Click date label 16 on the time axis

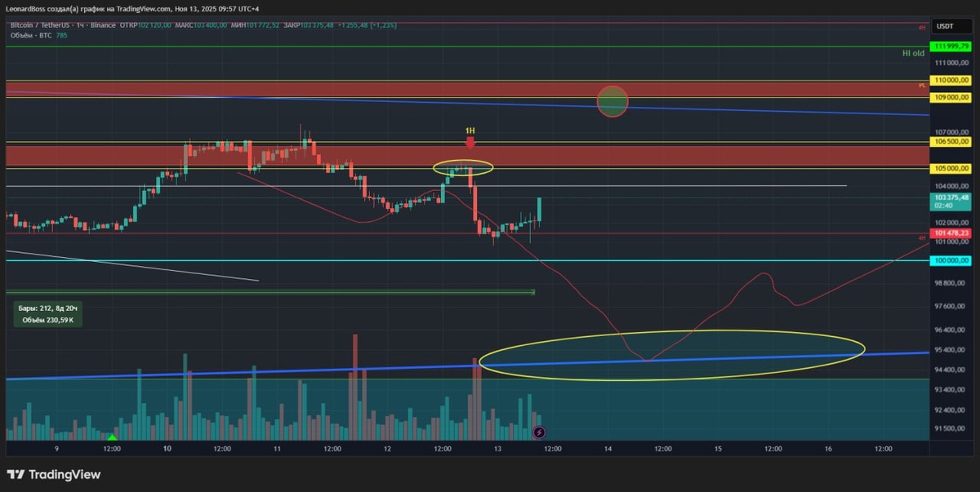[x=829, y=449]
